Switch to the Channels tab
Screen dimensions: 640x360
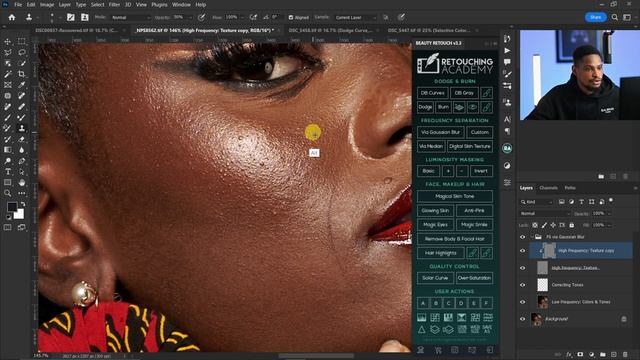pyautogui.click(x=548, y=188)
